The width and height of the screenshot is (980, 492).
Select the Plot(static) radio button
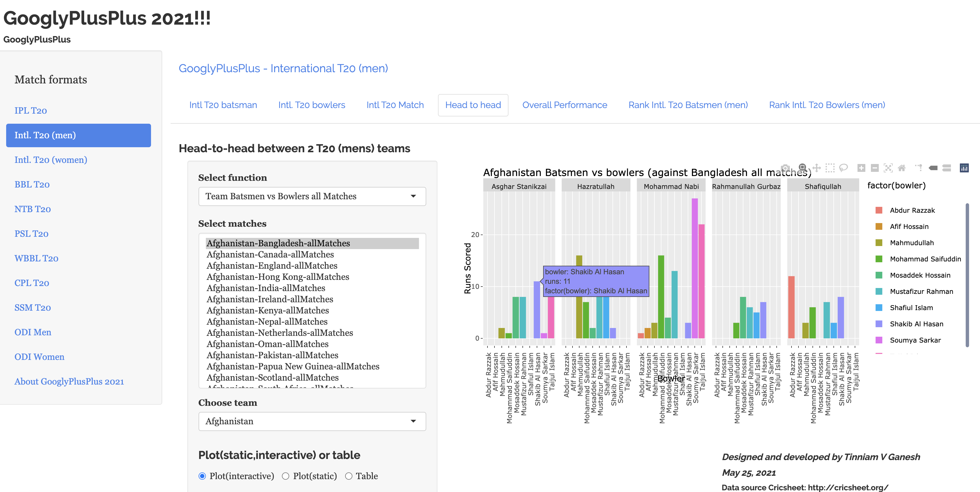pyautogui.click(x=286, y=476)
